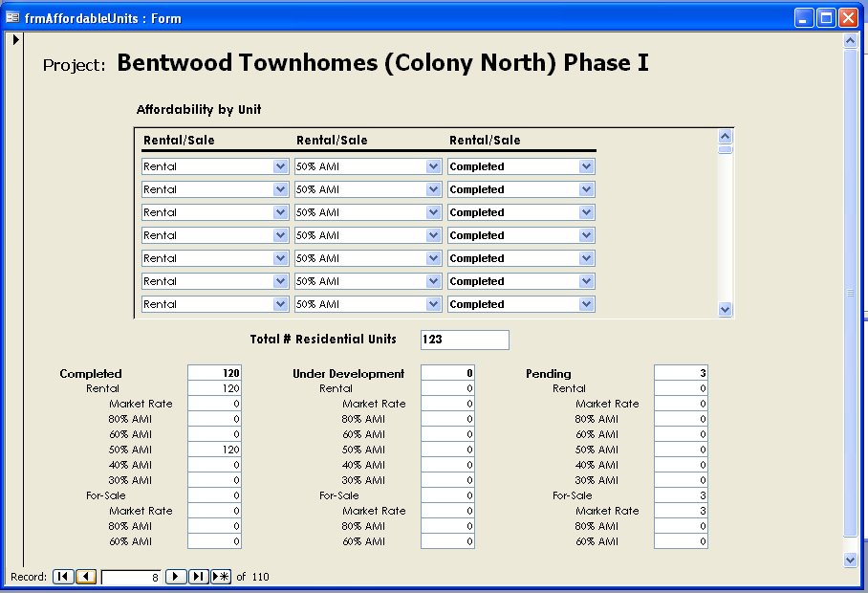Expand second row 50% AMI dropdown

coord(433,189)
